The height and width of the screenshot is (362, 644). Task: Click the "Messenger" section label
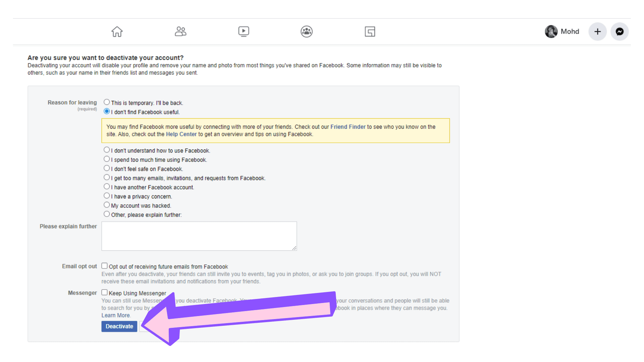pyautogui.click(x=83, y=293)
